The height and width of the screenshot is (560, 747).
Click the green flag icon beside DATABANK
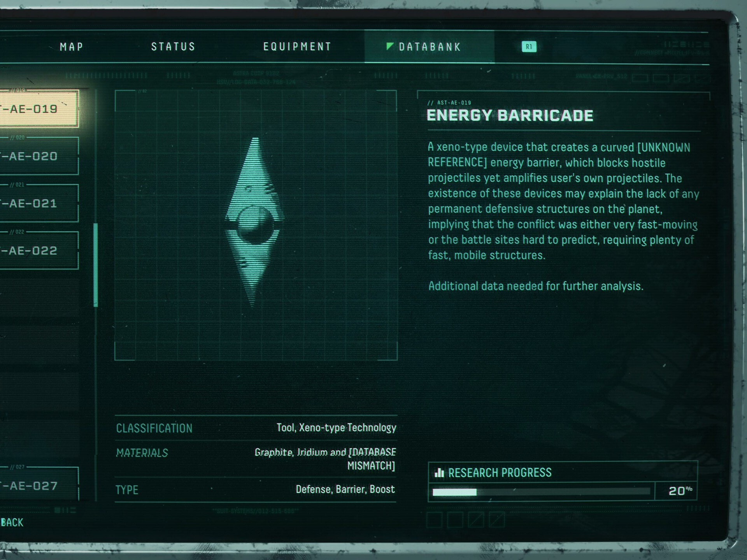coord(389,46)
